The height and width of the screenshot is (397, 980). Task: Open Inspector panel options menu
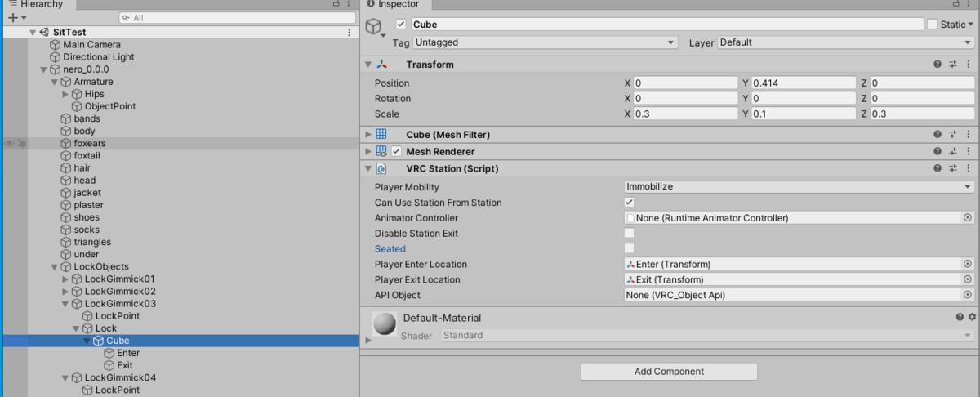pos(970,4)
